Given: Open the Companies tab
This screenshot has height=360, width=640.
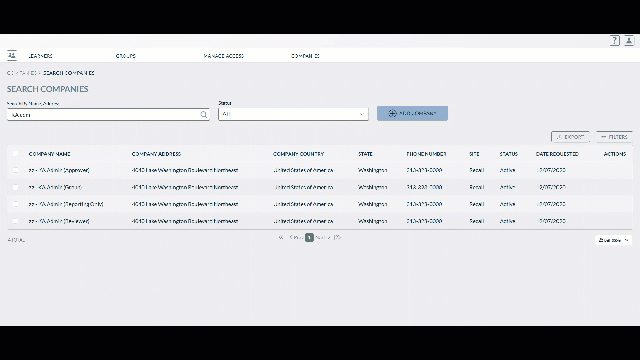Looking at the screenshot, I should coord(305,56).
